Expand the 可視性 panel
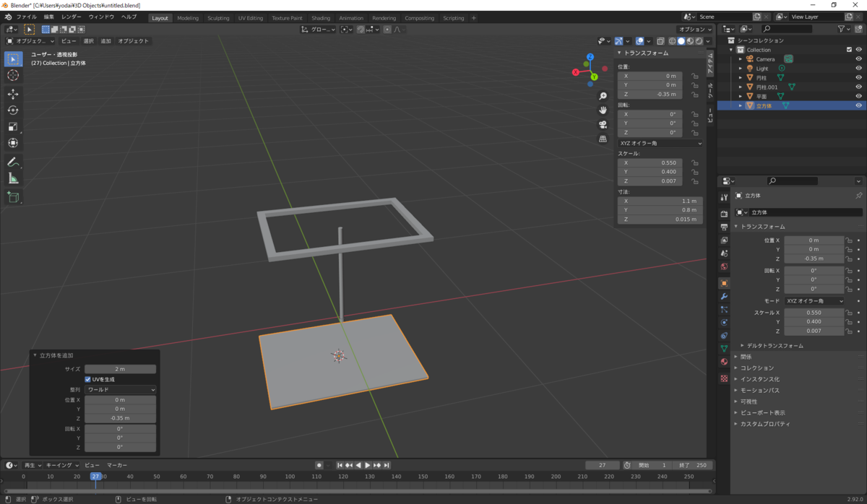The image size is (867, 504). 748,401
